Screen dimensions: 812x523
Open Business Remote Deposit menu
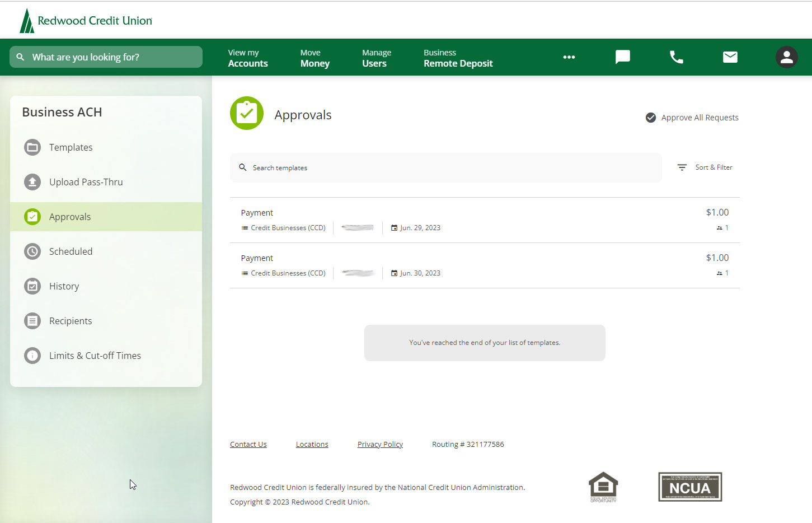[458, 58]
